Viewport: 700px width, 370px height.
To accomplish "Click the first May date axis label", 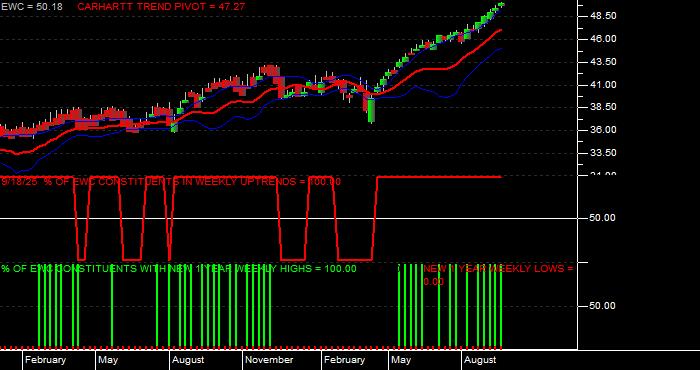I will (108, 360).
